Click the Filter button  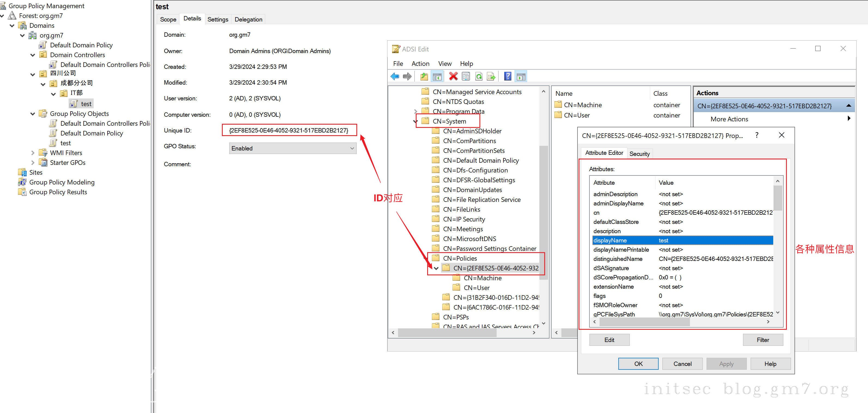click(763, 340)
